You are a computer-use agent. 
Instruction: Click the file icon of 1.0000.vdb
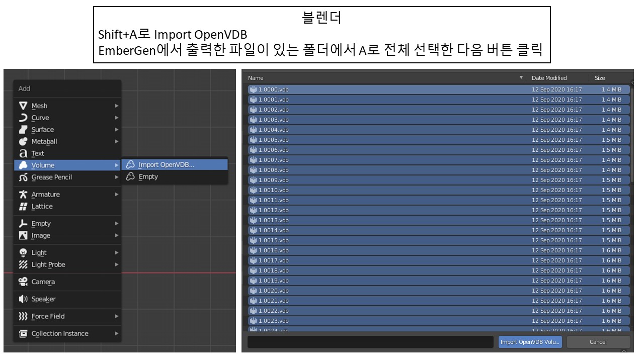coord(253,89)
